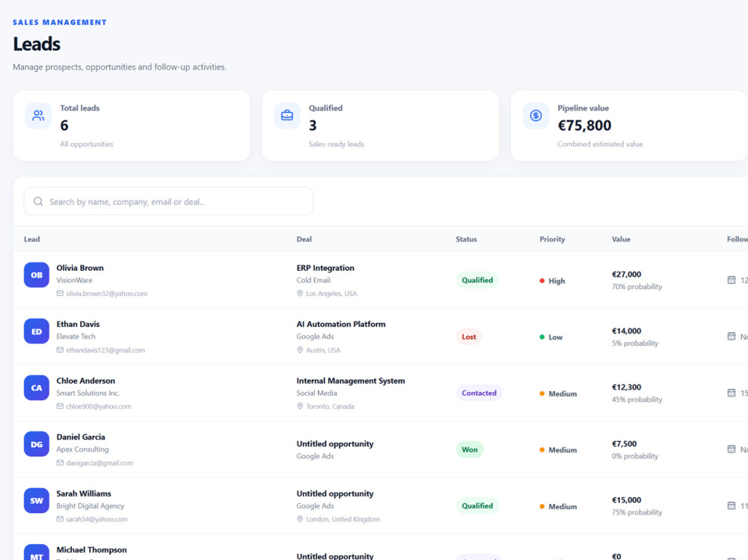Open the Olivia Brown lead name
Image resolution: width=748 pixels, height=560 pixels.
click(80, 268)
